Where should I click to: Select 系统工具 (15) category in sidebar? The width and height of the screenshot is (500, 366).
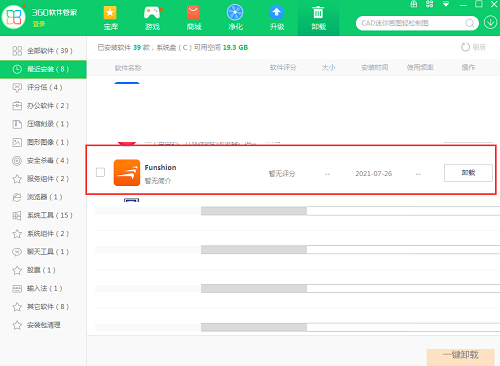(43, 215)
